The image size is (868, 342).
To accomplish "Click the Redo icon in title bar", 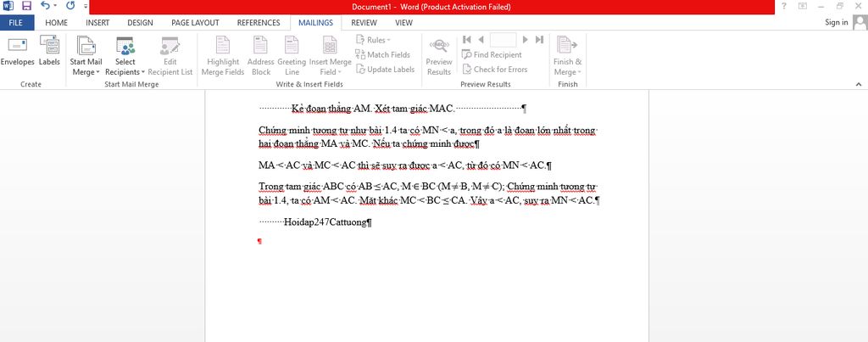I will (x=70, y=6).
